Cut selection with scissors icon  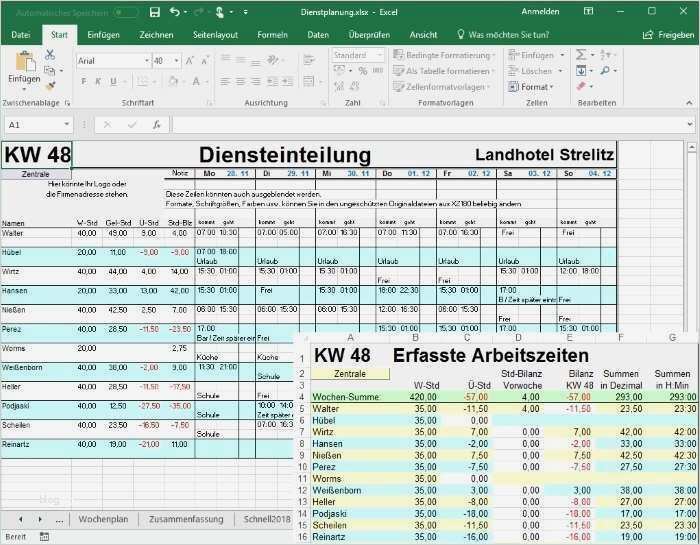[50, 55]
